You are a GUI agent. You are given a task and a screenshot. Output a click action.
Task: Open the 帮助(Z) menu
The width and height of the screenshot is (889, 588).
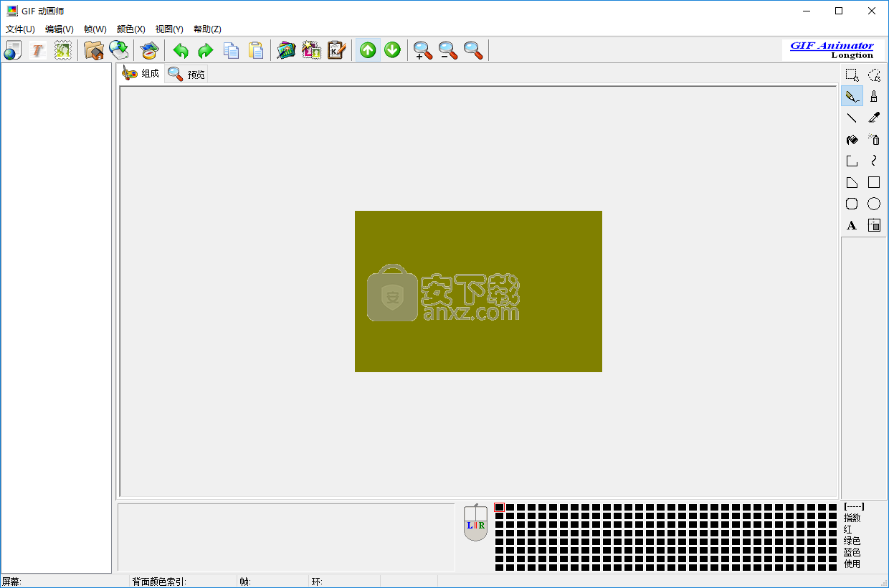point(207,29)
